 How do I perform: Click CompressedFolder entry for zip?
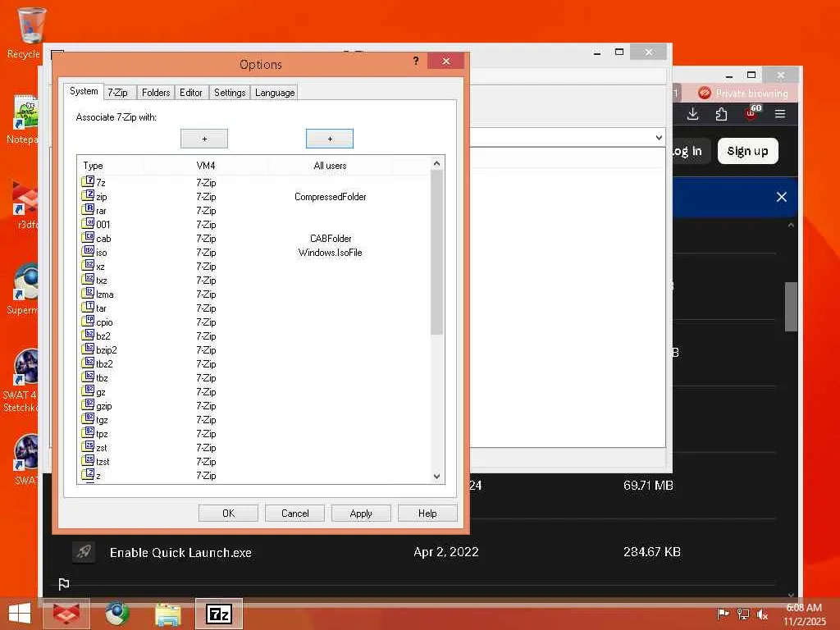(330, 197)
